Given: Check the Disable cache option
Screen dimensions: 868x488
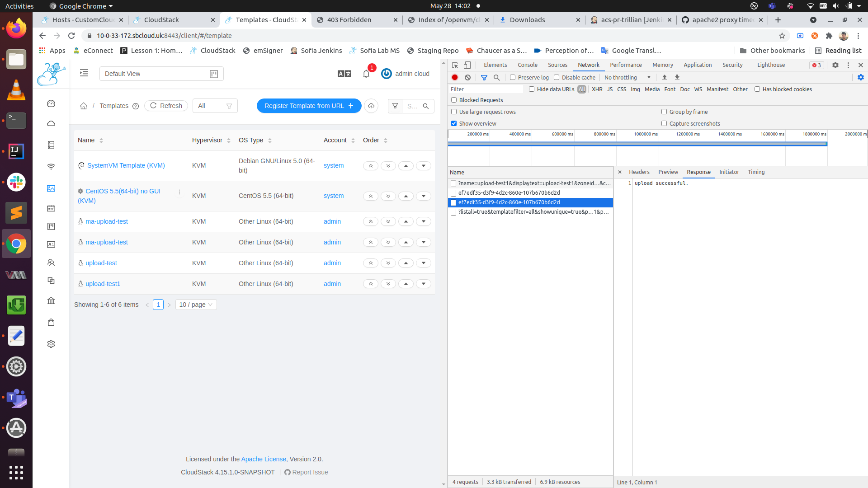Looking at the screenshot, I should pos(557,78).
